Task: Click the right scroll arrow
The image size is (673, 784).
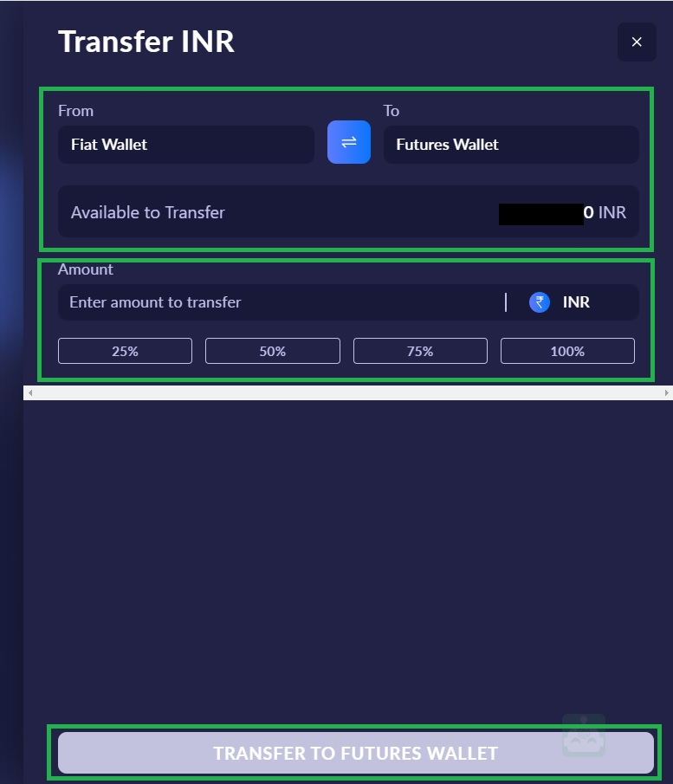Action: pos(666,393)
